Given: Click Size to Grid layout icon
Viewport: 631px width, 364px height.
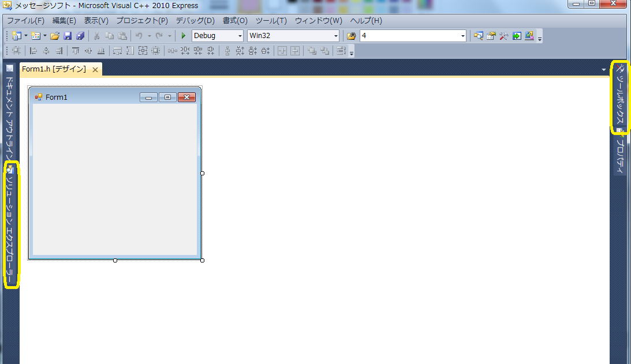Looking at the screenshot, I should click(156, 51).
